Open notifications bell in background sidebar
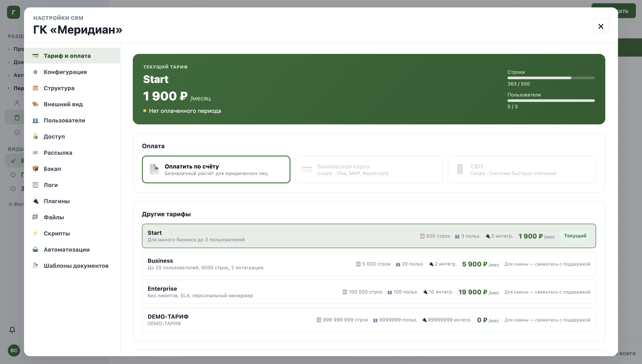Viewport: 642px width, 364px height. pos(12,330)
